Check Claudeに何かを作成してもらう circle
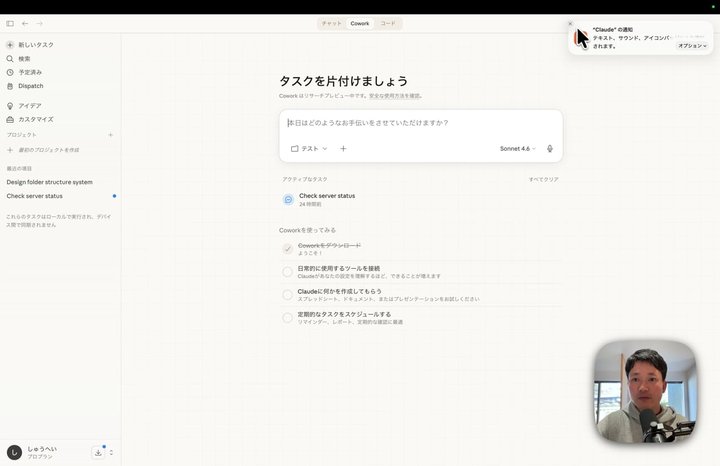720x466 pixels. (287, 295)
